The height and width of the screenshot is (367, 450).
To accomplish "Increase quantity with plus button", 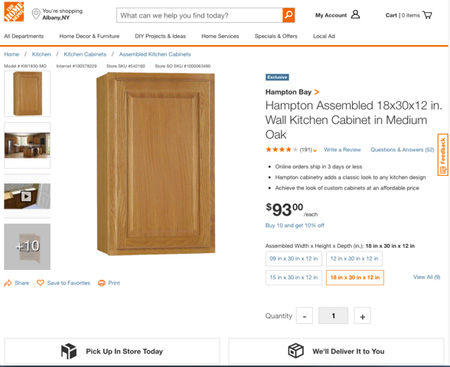I will click(x=362, y=316).
